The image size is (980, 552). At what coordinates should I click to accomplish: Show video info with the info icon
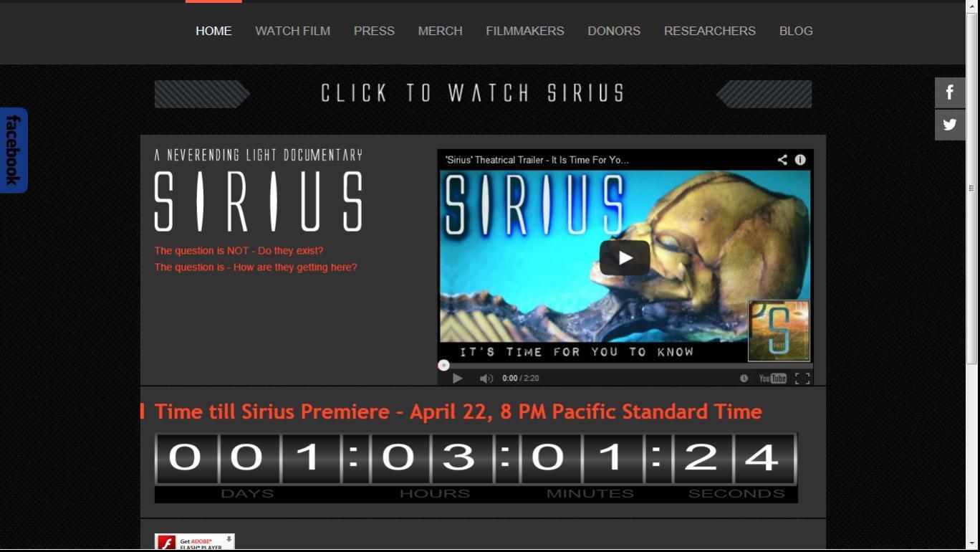[800, 160]
